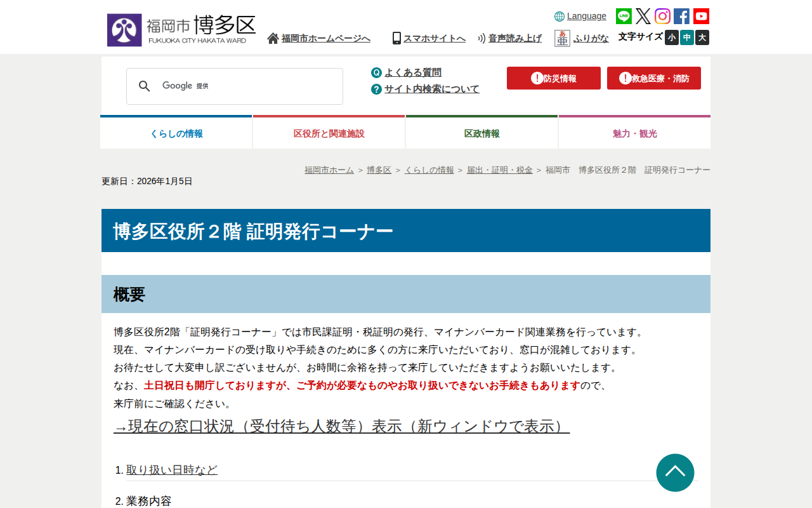The width and height of the screenshot is (812, 508).
Task: Click the Fukuoka City Hakata Ward logo
Action: pyautogui.click(x=181, y=30)
